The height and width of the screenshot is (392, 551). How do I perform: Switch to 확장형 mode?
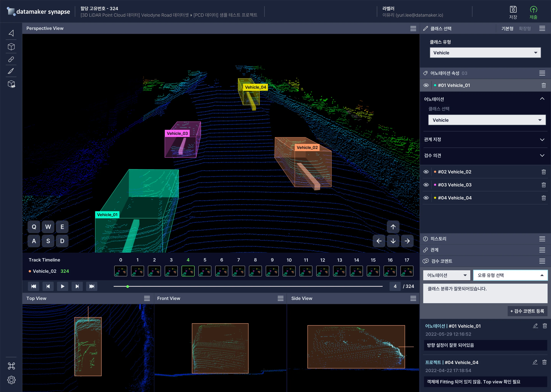coord(525,29)
